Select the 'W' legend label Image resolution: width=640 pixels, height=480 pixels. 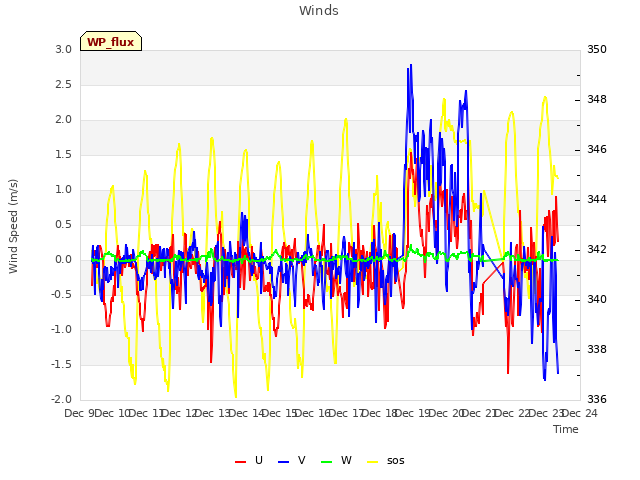(346, 460)
